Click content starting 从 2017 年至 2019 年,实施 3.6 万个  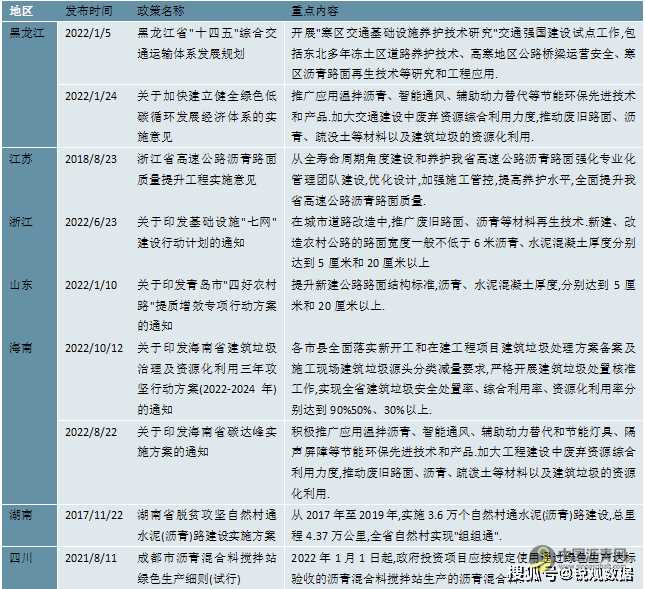point(463,525)
